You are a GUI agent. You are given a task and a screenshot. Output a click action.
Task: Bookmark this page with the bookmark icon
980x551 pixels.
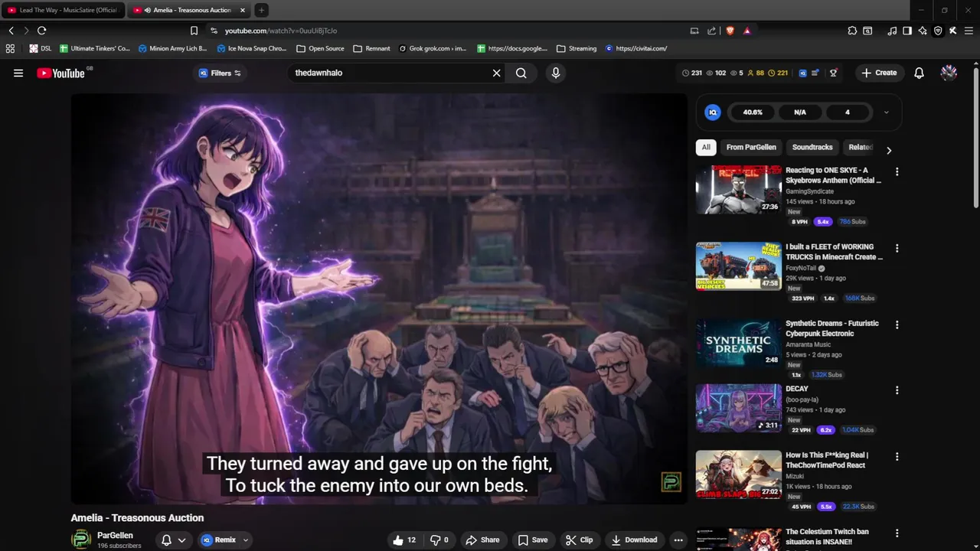pos(194,31)
